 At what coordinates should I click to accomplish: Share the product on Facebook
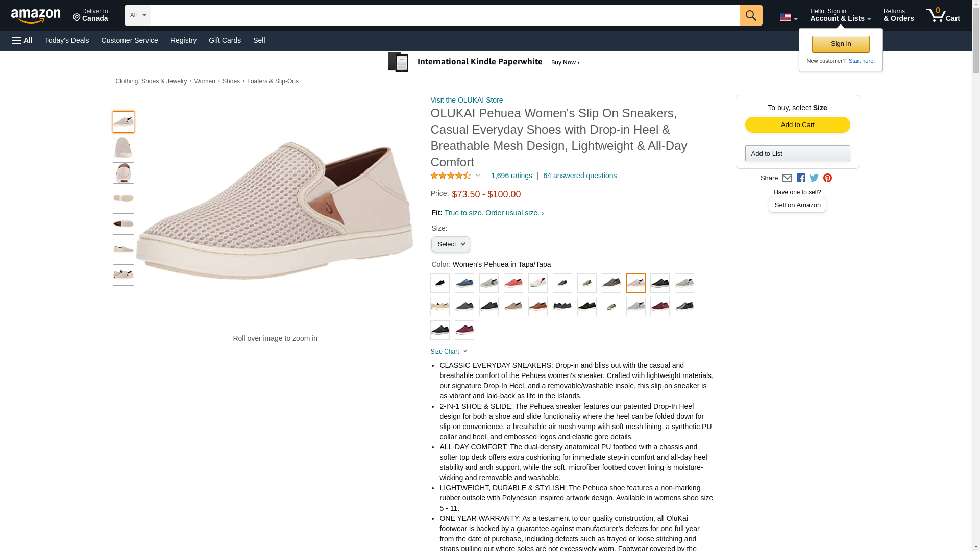pyautogui.click(x=801, y=178)
